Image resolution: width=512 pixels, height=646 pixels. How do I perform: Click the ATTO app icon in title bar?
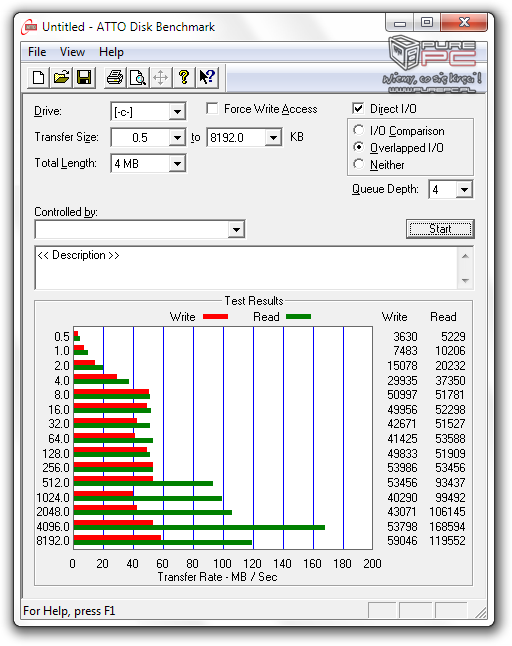29,27
